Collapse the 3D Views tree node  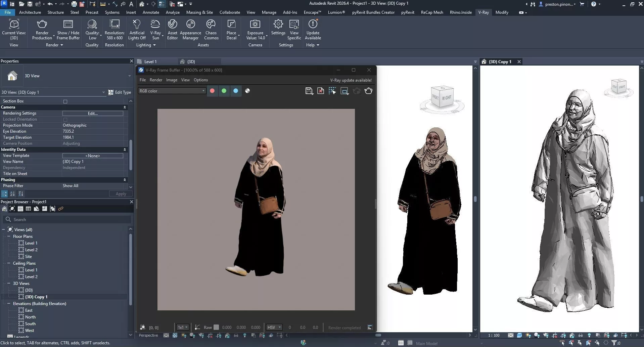[9, 284]
